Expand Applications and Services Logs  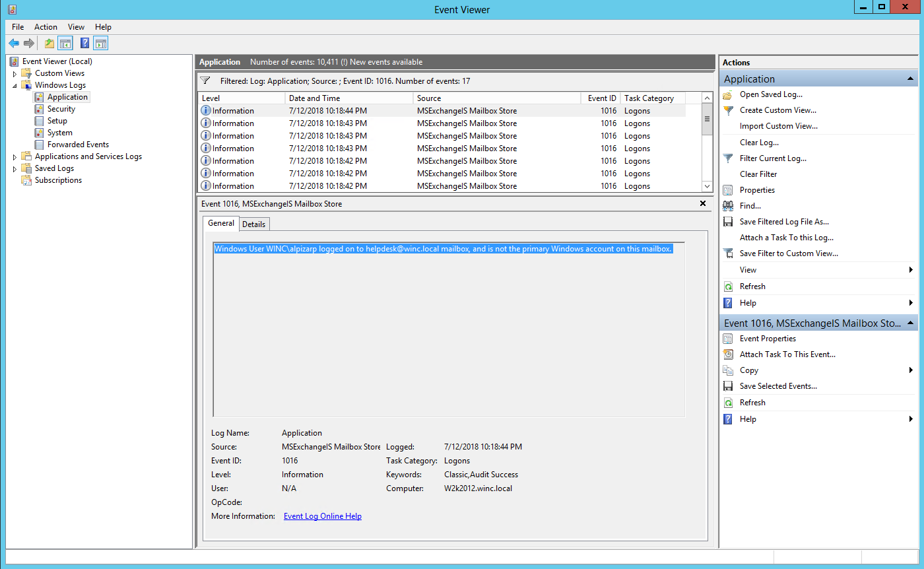[x=15, y=156]
